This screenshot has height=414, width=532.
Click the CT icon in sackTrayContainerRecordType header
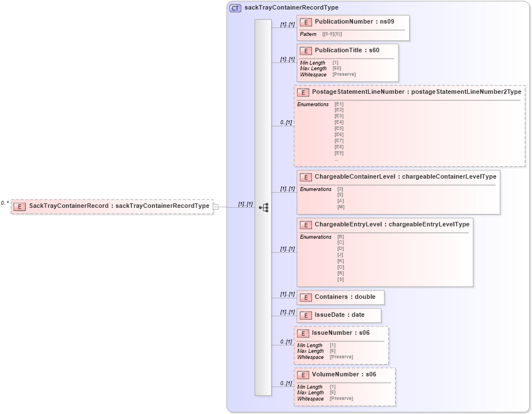point(235,7)
